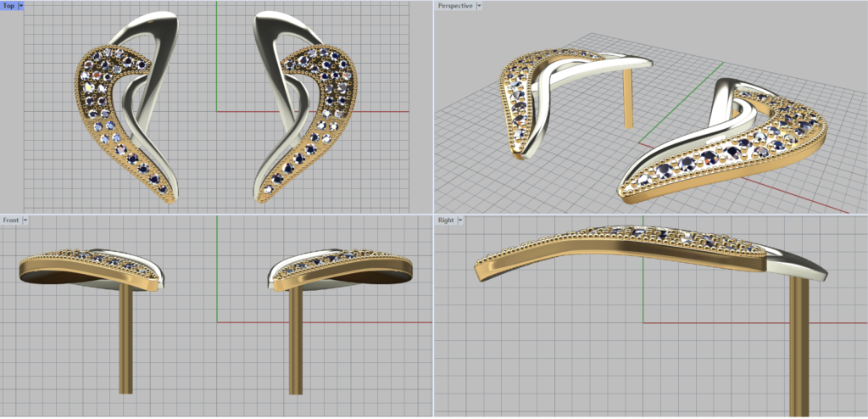868x419 pixels.
Task: Open the Top viewport dropdown arrow
Action: (x=20, y=5)
